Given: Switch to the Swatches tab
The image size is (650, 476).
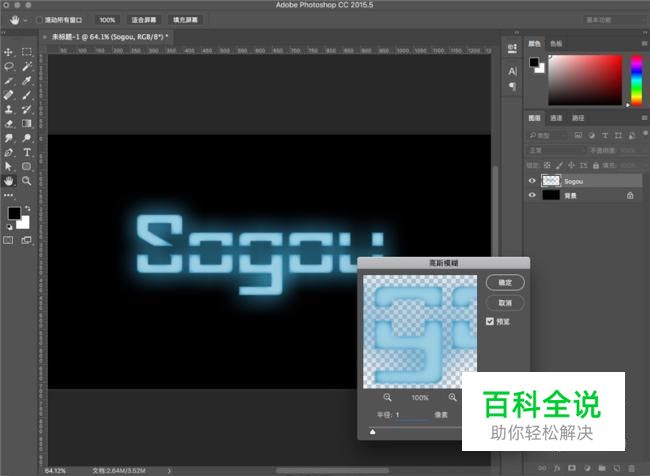Looking at the screenshot, I should point(556,43).
